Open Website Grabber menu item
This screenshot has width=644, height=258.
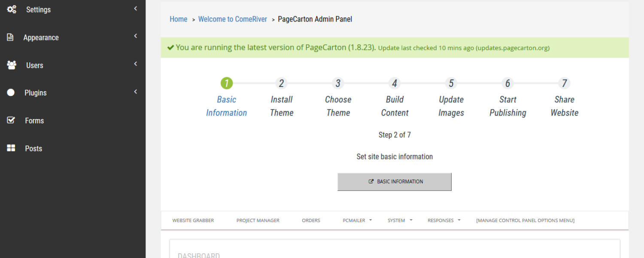coord(193,220)
